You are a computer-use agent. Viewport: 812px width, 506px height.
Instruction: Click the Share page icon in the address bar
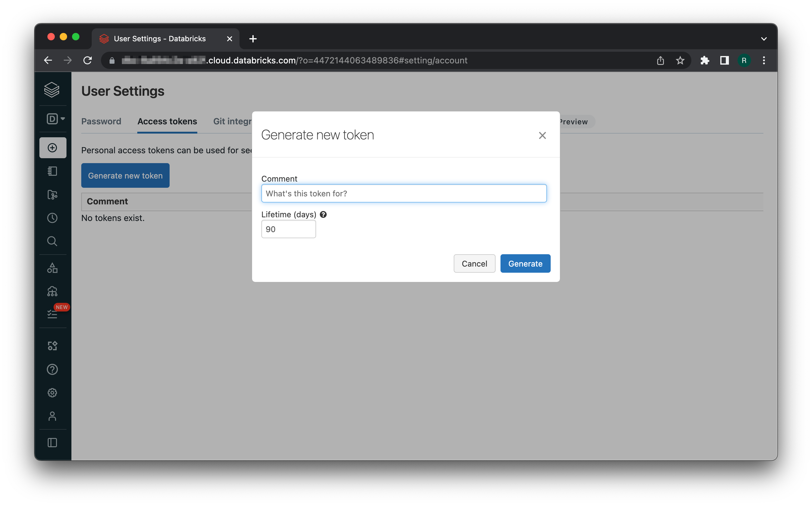click(660, 61)
